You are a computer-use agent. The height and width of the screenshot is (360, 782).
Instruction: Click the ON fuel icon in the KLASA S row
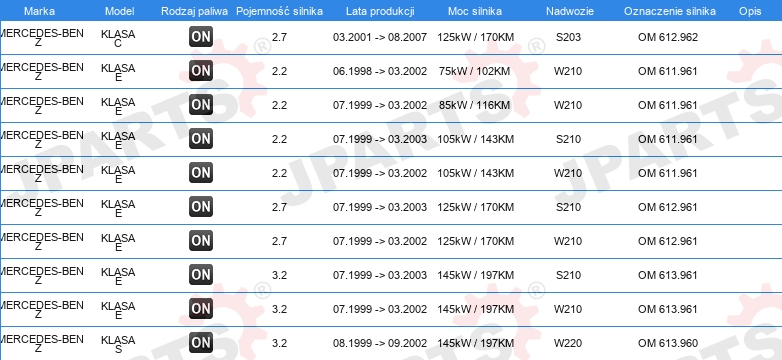(201, 343)
